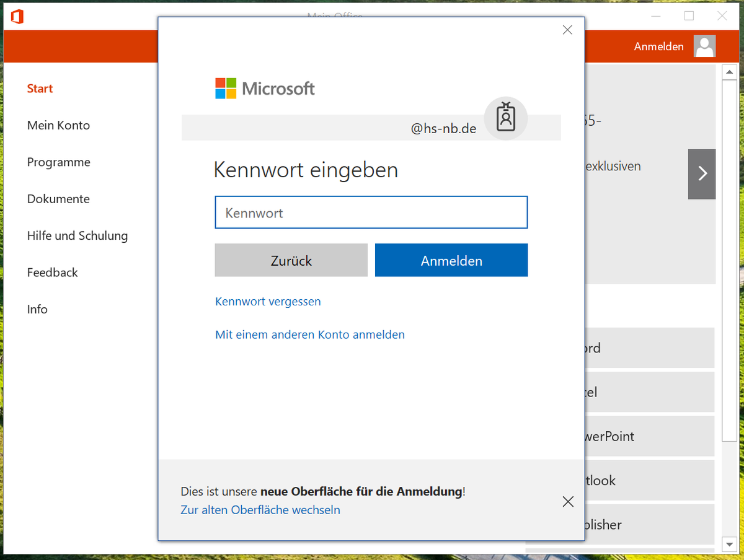Click the Kennwort vergessen link
Image resolution: width=744 pixels, height=560 pixels.
click(268, 302)
